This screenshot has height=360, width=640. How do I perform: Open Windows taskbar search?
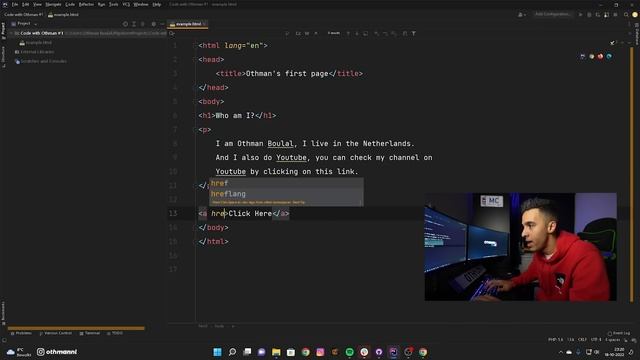pos(232,352)
